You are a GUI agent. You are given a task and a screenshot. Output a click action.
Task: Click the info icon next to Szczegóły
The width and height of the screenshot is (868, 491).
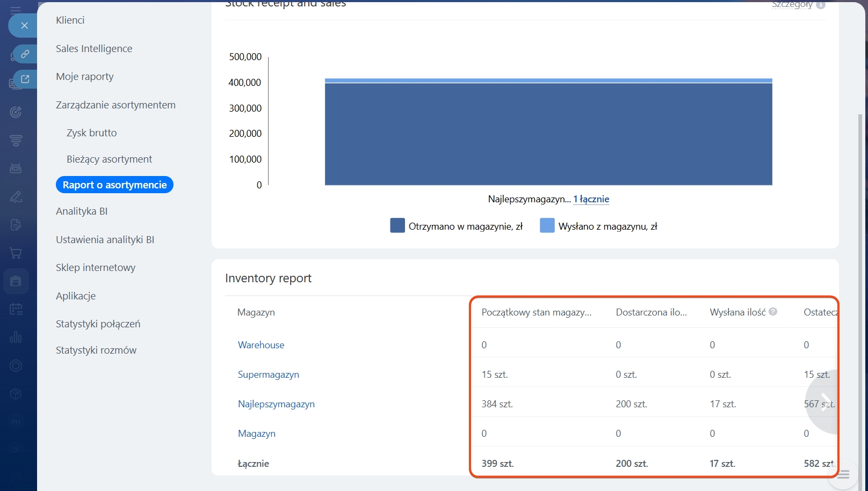click(820, 5)
